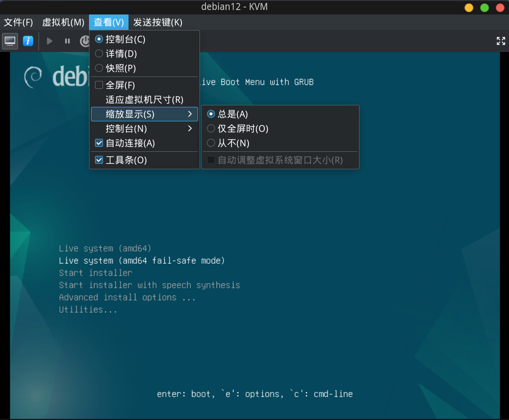Select 详情(D) radio option
The image size is (509, 420).
point(144,53)
